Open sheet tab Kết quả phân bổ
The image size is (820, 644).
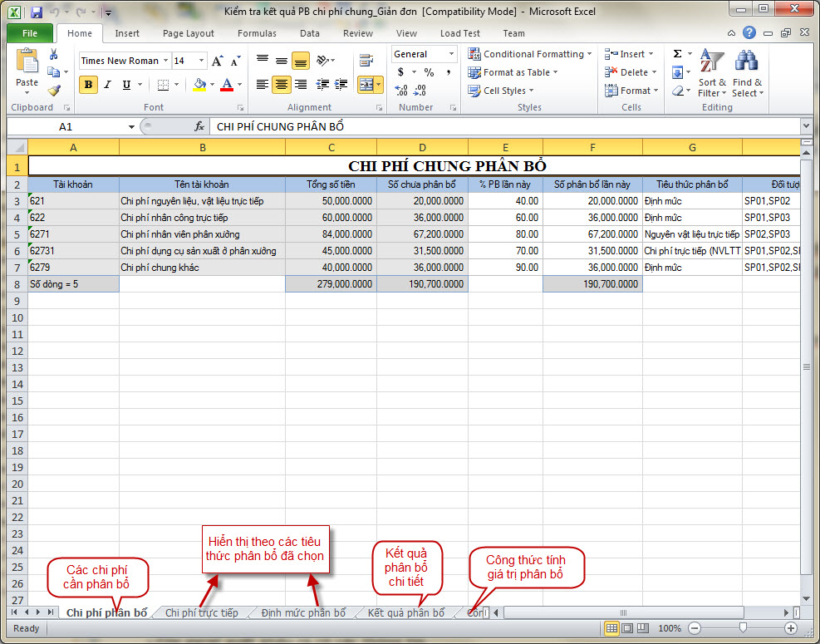405,612
